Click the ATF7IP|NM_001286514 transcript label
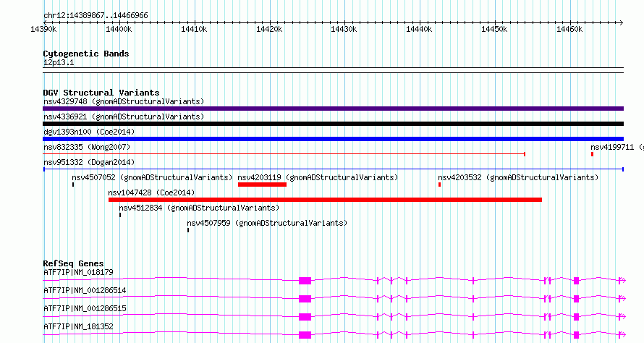Screen dimensions: 644x343 click(x=85, y=290)
